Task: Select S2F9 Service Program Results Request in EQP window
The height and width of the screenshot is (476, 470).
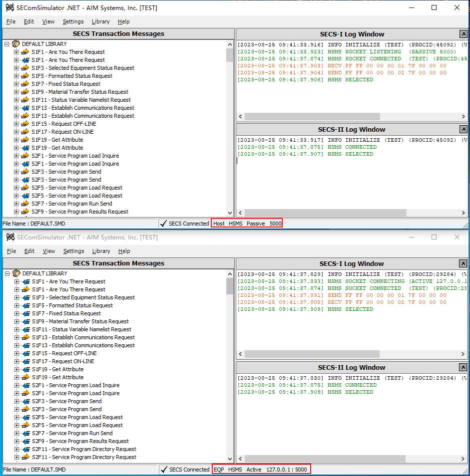Action: pos(80,441)
